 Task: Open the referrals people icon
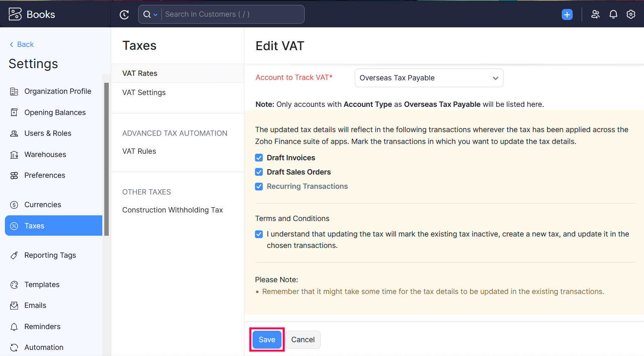point(595,15)
